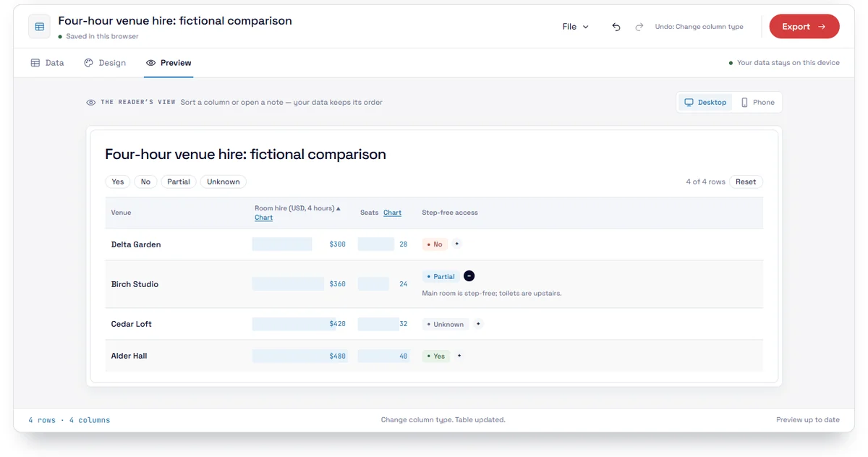Toggle the Partial filter chip
The image size is (868, 457).
179,181
